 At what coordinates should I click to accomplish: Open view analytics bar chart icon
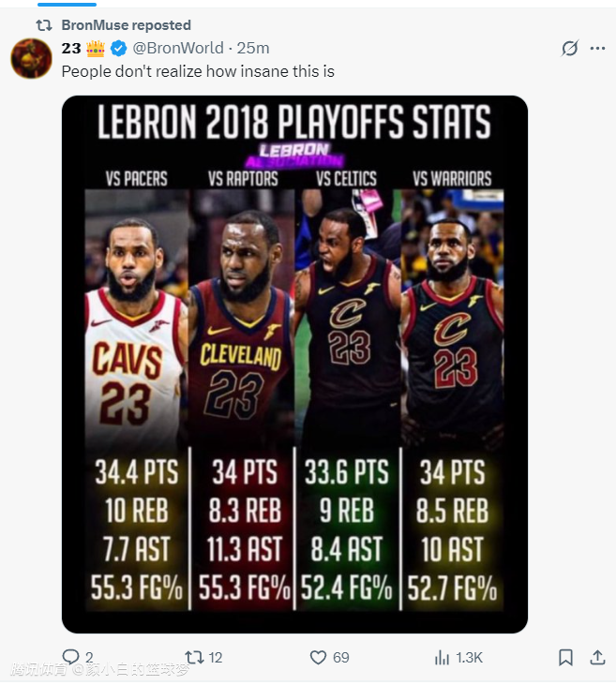pyautogui.click(x=443, y=657)
